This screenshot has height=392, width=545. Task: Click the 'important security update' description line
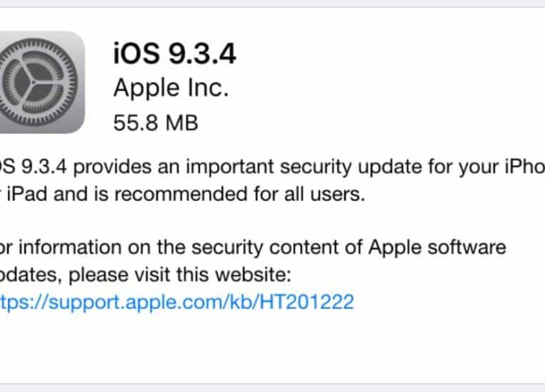pos(273,167)
